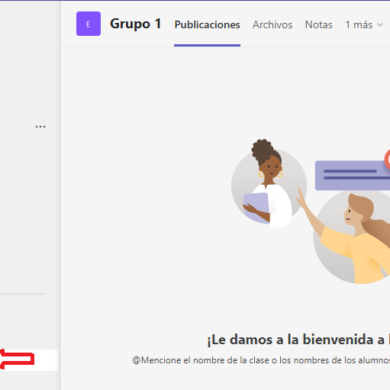390x390 pixels.
Task: Click the purple chat bubble illustration
Action: tap(352, 175)
